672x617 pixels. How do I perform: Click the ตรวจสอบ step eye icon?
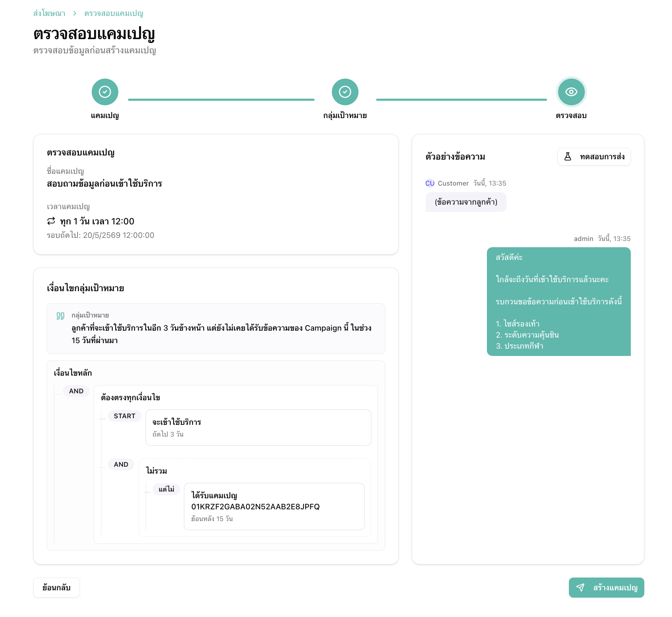(x=571, y=92)
